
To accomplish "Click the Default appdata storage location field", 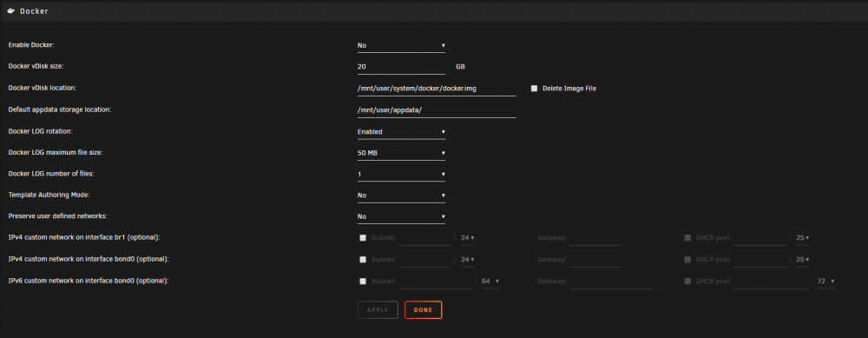I will coord(437,109).
